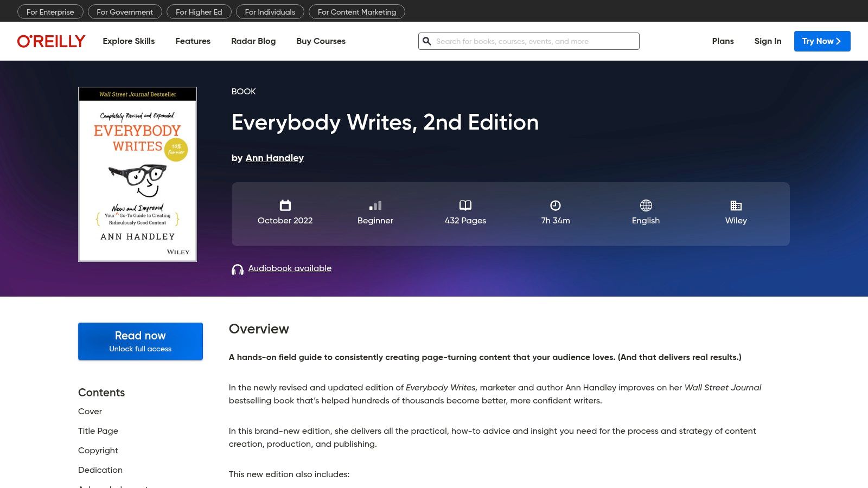This screenshot has height=488, width=868.
Task: Click the Beginner skill level bars icon
Action: click(375, 206)
